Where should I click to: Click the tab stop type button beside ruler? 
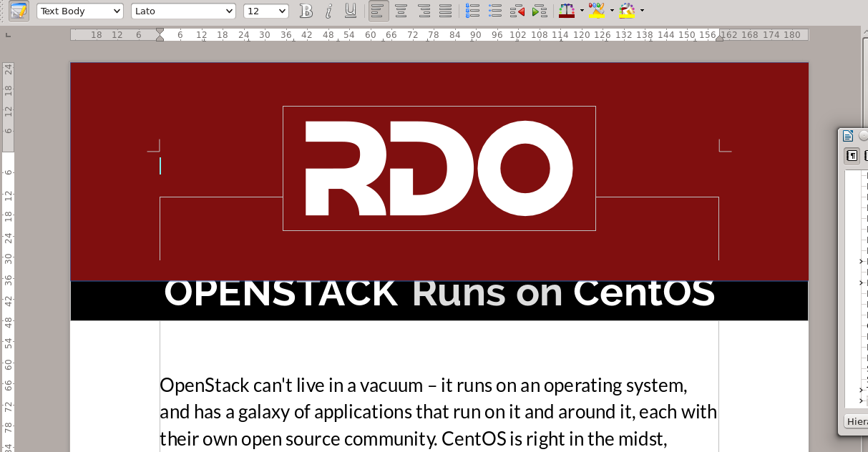8,34
